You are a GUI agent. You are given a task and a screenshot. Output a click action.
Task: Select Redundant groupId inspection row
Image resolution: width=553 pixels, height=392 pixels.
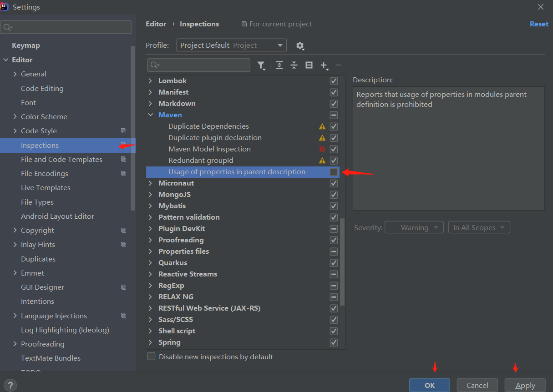tap(243, 161)
